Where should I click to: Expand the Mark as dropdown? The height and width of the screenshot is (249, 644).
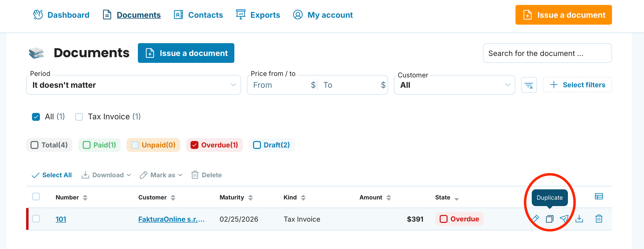[x=161, y=175]
